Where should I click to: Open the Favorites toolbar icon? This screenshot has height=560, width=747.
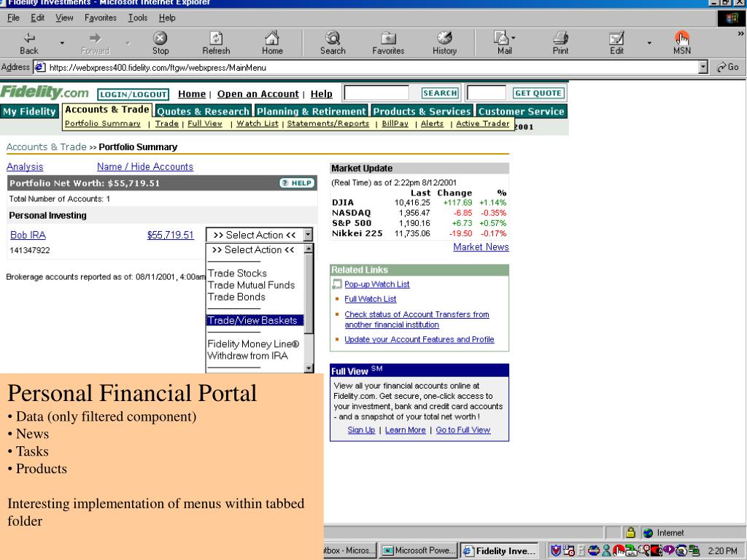[x=388, y=38]
